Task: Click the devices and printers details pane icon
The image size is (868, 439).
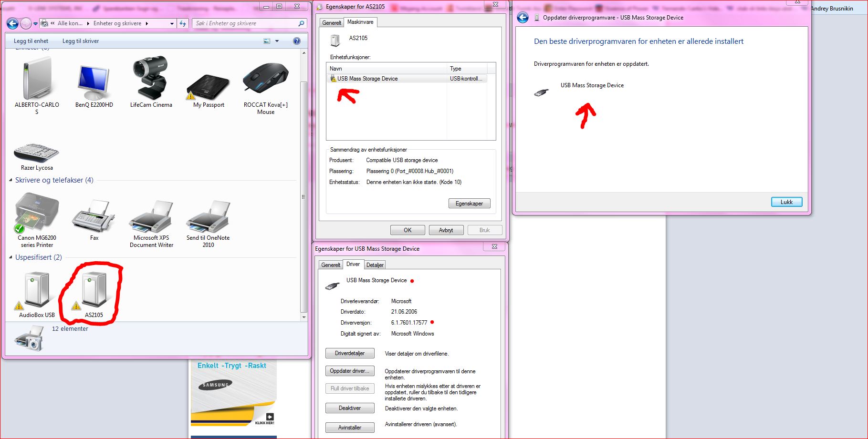Action: coord(29,338)
